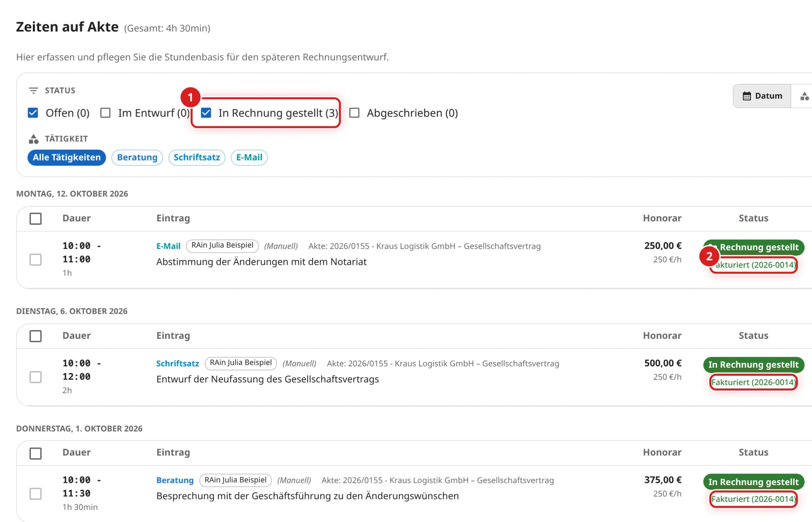812x522 pixels.
Task: Click the 375,00 € Honorar value
Action: (x=663, y=480)
